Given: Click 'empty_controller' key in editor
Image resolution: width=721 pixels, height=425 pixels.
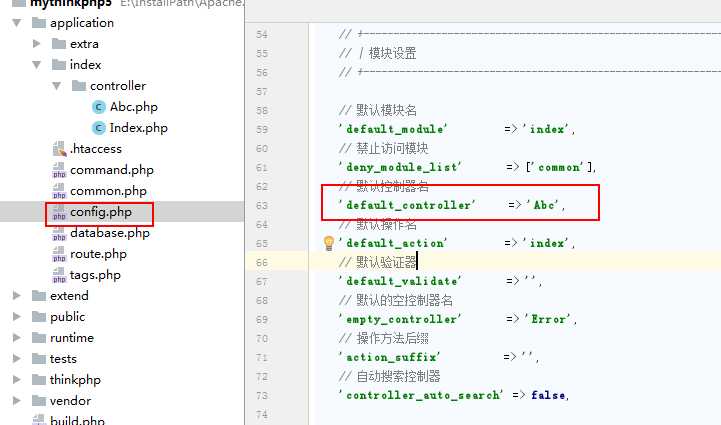Looking at the screenshot, I should point(400,319).
